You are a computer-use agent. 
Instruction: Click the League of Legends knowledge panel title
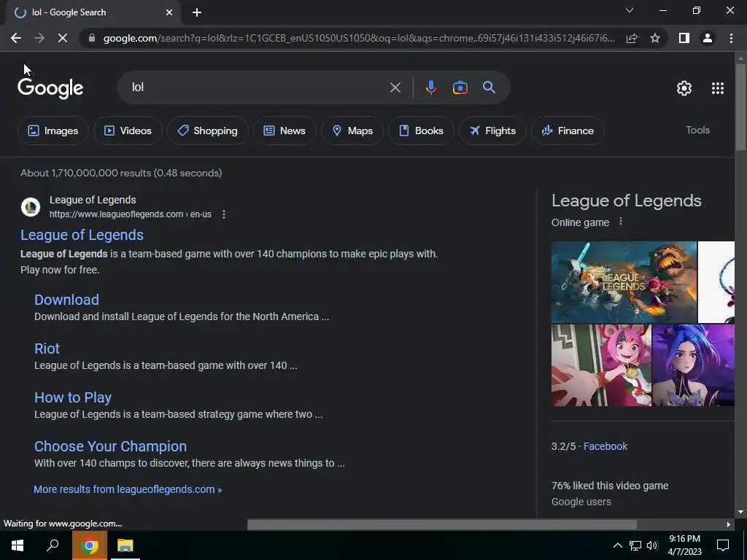click(x=627, y=201)
